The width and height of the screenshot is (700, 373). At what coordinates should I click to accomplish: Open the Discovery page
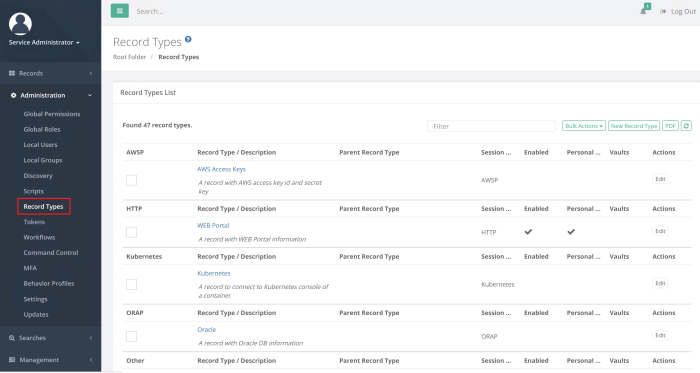pos(38,176)
